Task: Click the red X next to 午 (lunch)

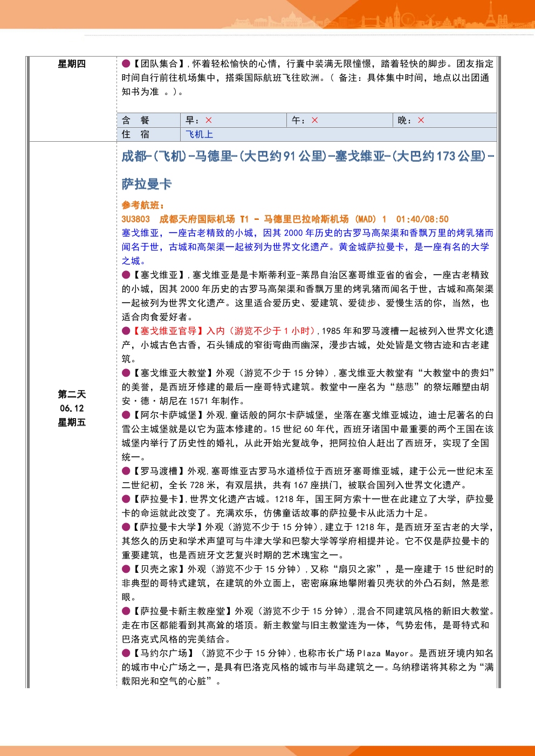Action: 315,120
